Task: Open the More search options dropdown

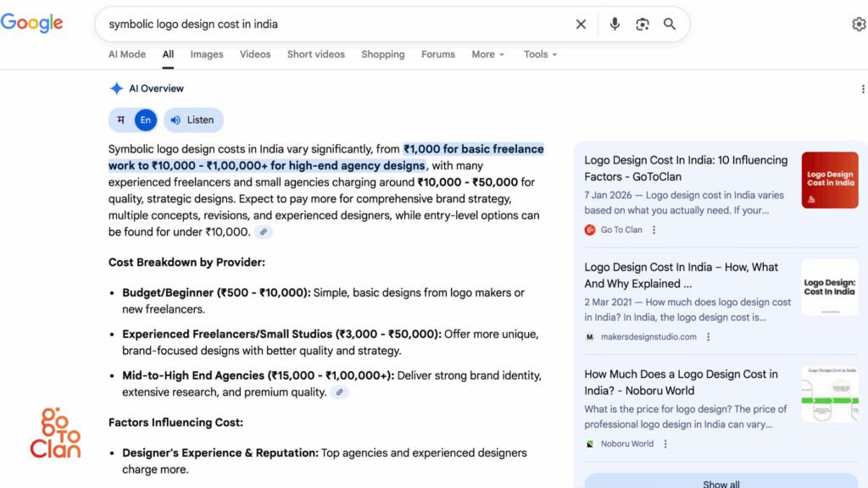Action: pyautogui.click(x=487, y=54)
